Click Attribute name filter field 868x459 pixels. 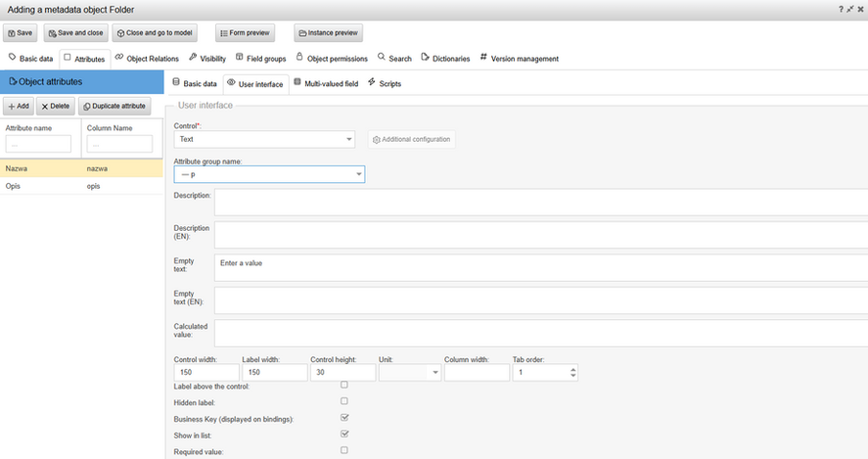(38, 144)
